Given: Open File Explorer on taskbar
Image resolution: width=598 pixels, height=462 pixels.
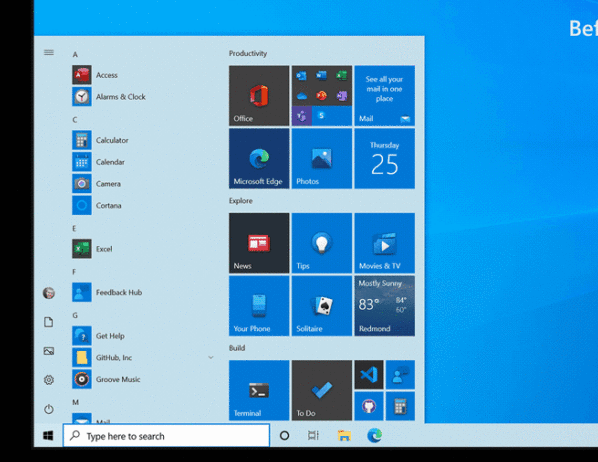Looking at the screenshot, I should [x=344, y=435].
